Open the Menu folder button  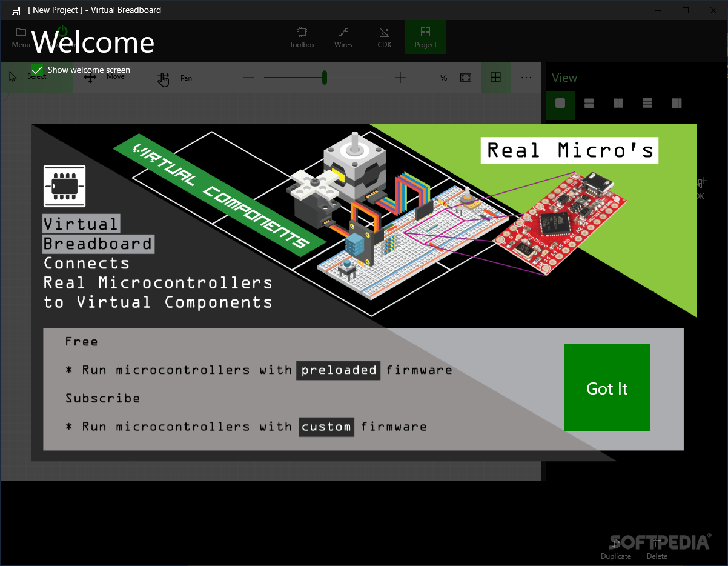(x=21, y=37)
